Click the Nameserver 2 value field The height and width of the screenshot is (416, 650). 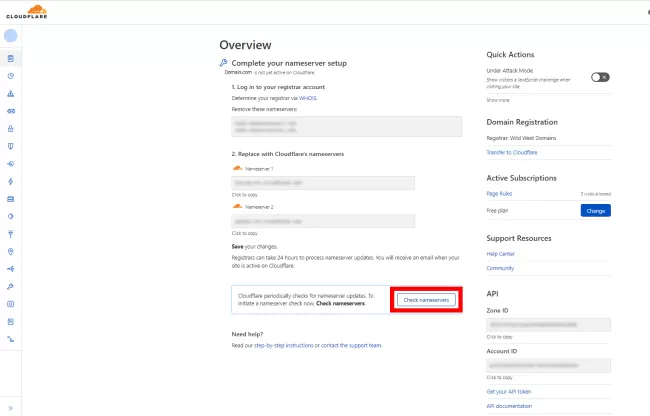pyautogui.click(x=323, y=221)
